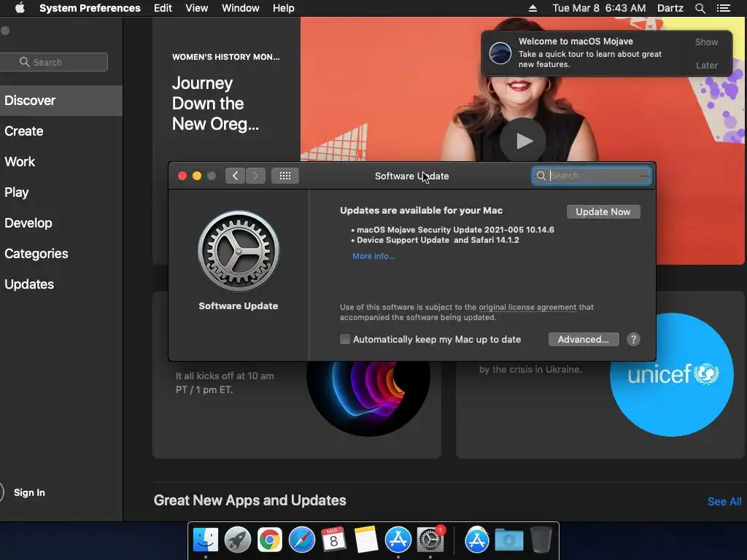Click Journey Down the New Oreg... headline
Screen dimensions: 747x560
coord(215,104)
